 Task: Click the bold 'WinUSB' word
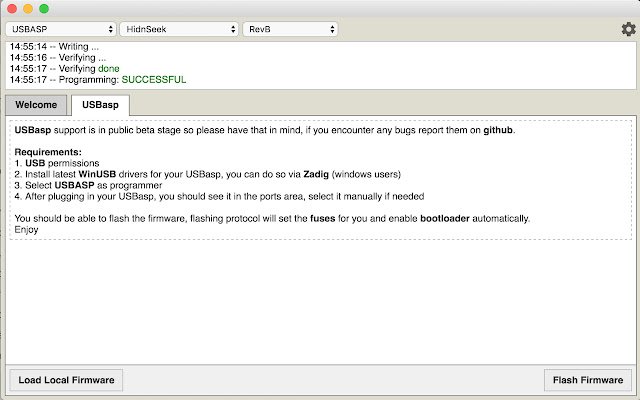(97, 174)
